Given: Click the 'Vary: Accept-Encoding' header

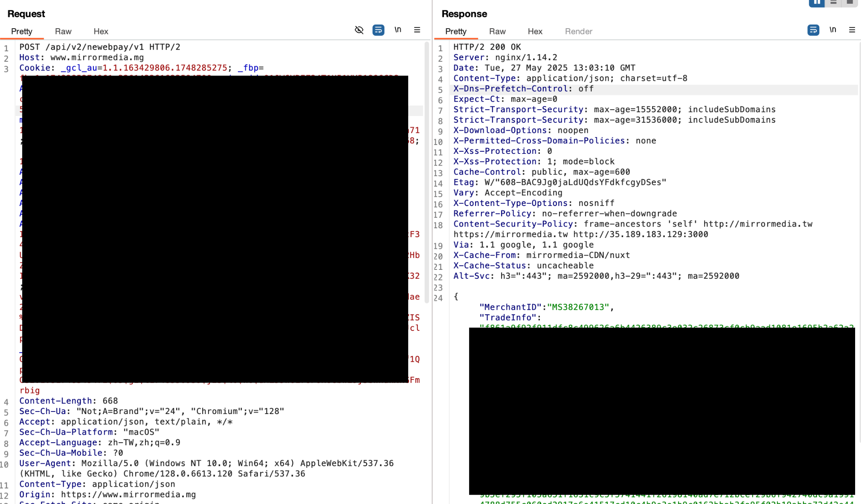Looking at the screenshot, I should 508,193.
